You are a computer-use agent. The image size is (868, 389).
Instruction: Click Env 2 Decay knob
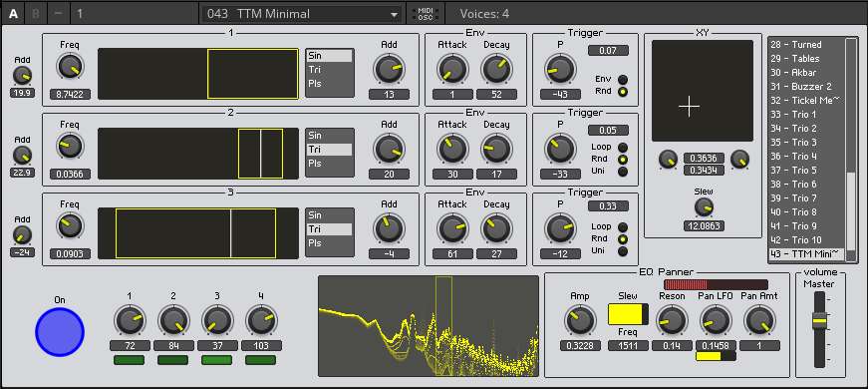click(x=496, y=150)
